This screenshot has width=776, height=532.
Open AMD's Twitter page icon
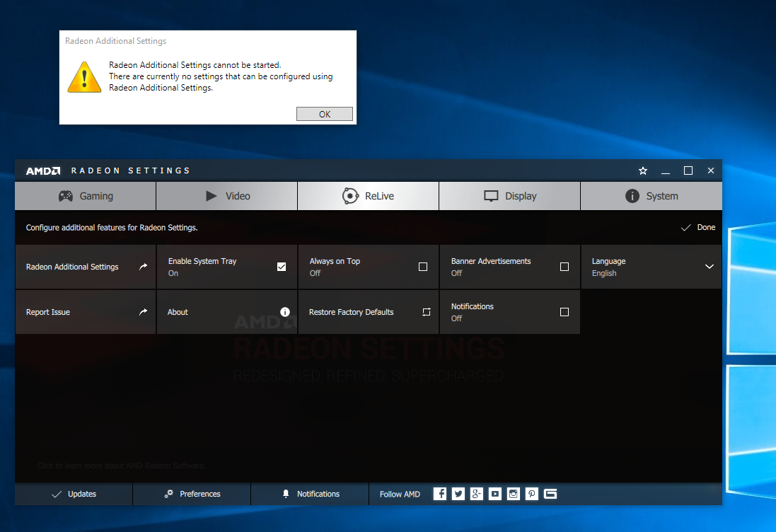click(458, 493)
